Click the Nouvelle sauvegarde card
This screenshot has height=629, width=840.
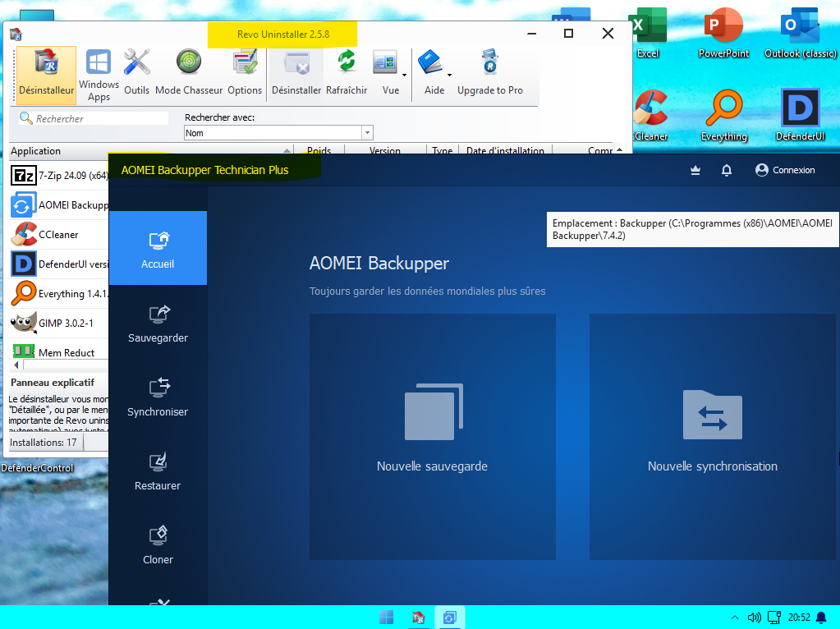(433, 437)
